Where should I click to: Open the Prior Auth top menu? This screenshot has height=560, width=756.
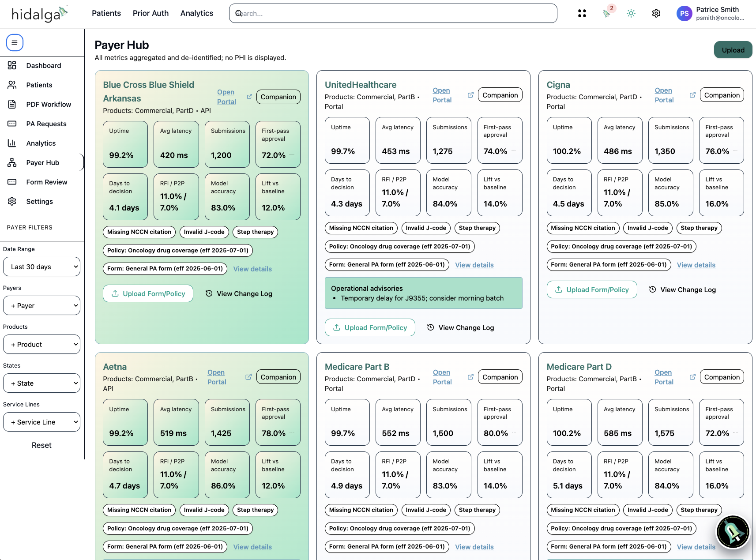click(x=150, y=13)
